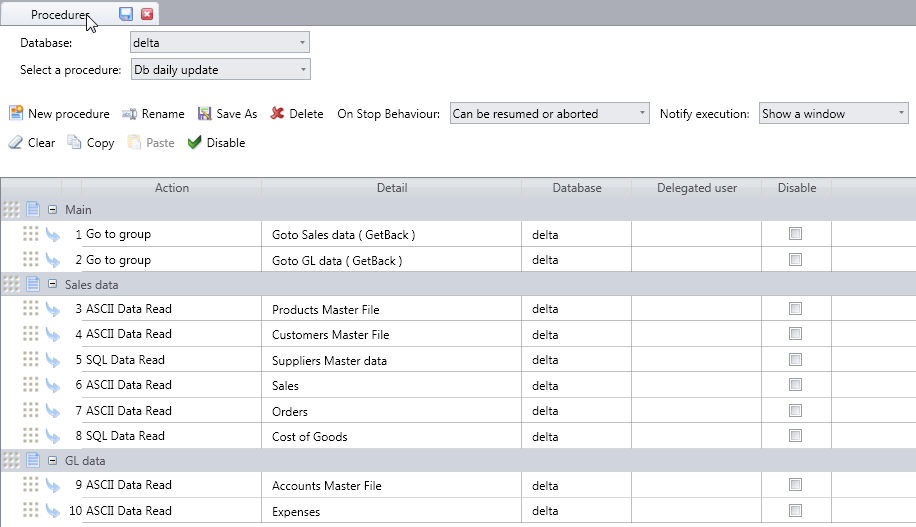Image resolution: width=916 pixels, height=527 pixels.
Task: Click the New procedure icon
Action: coord(16,114)
